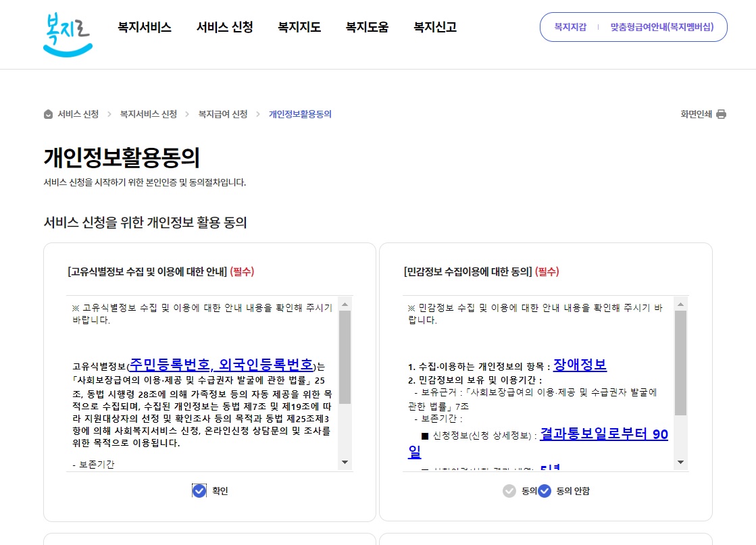Open the 복지도움 menu

366,28
